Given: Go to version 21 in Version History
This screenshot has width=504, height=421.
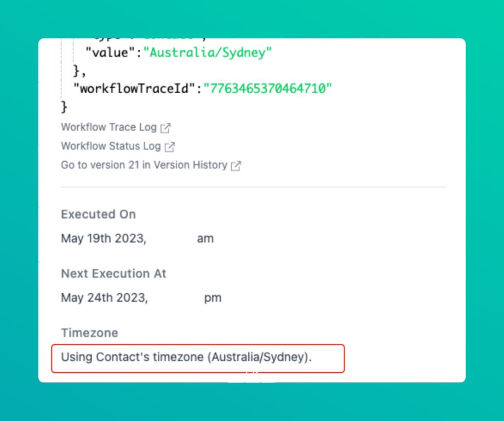Looking at the screenshot, I should (x=144, y=165).
